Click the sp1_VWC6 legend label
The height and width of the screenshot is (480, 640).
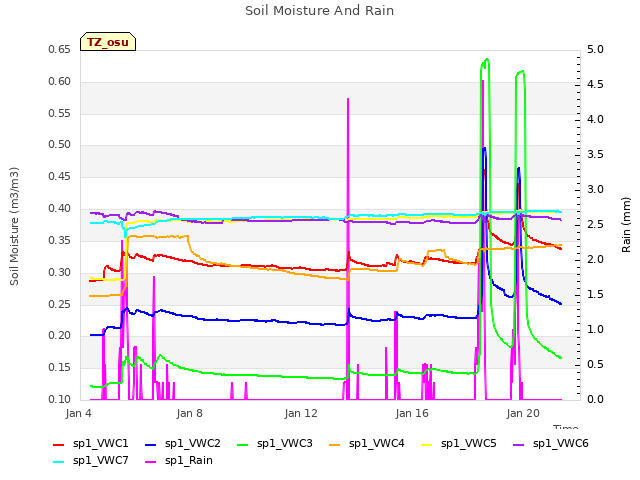560,443
